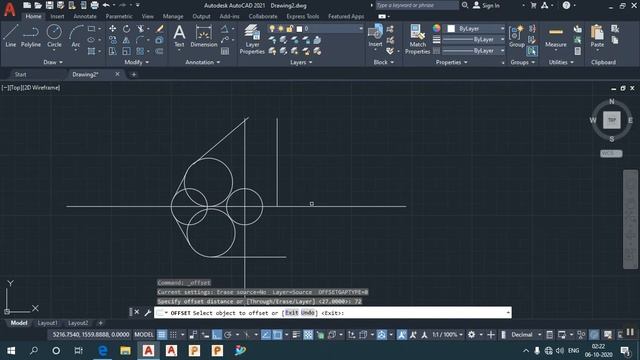Viewport: 640px width, 360px height.
Task: Open the Insert ribbon tab
Action: pyautogui.click(x=57, y=16)
